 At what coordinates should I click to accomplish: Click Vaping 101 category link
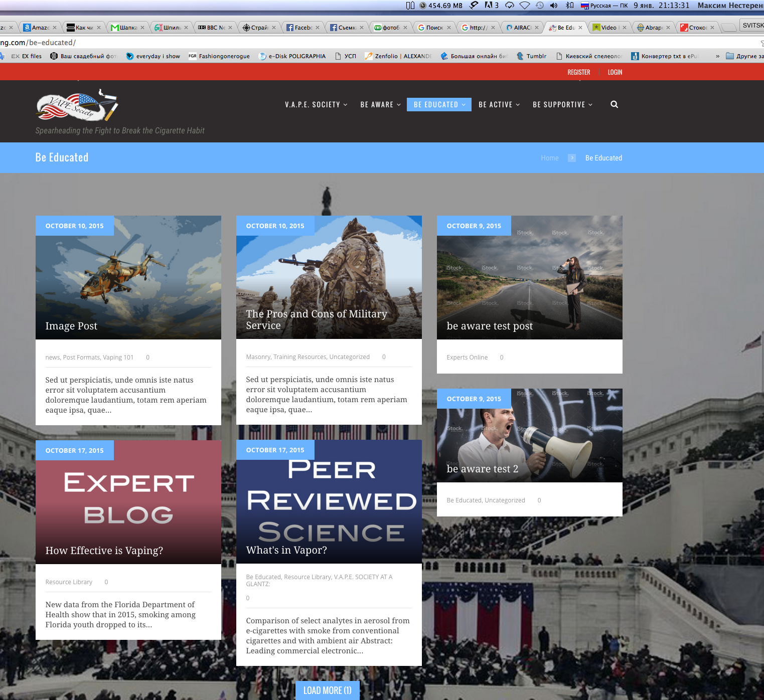118,358
